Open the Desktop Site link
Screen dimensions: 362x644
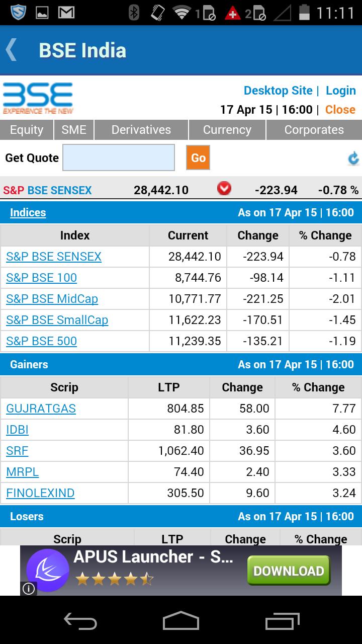pos(278,91)
